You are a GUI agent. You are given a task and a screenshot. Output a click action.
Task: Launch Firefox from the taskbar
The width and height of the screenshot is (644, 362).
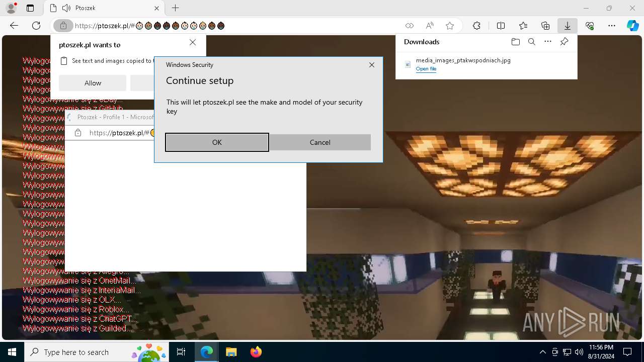[x=256, y=352]
